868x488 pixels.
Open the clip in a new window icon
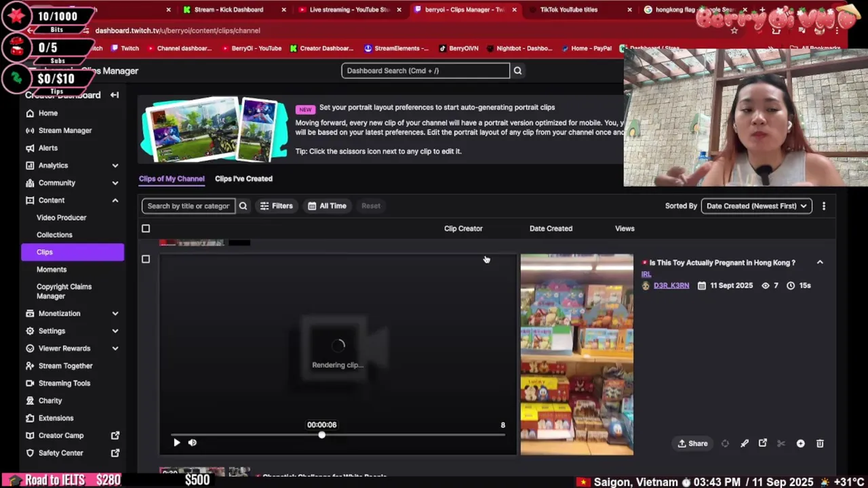click(x=763, y=443)
